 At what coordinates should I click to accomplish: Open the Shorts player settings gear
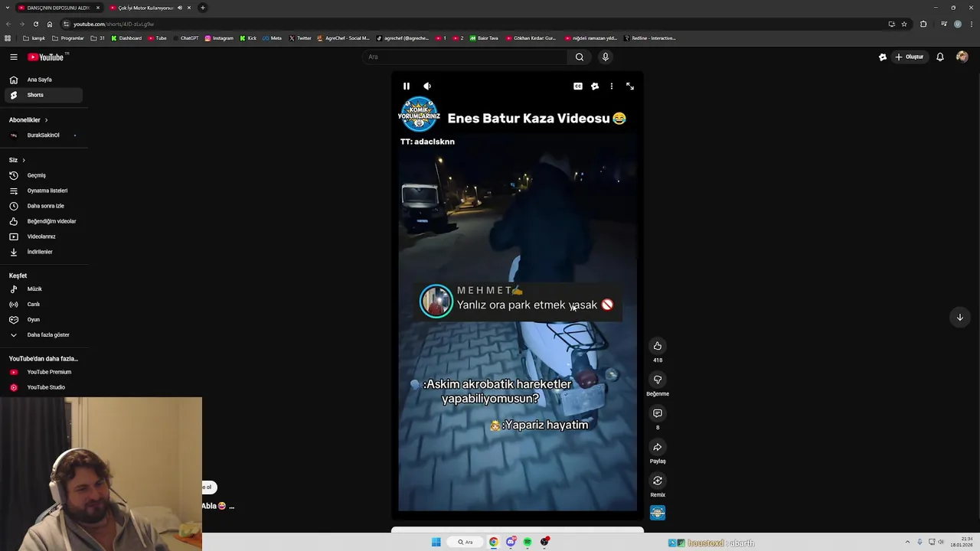(x=595, y=86)
